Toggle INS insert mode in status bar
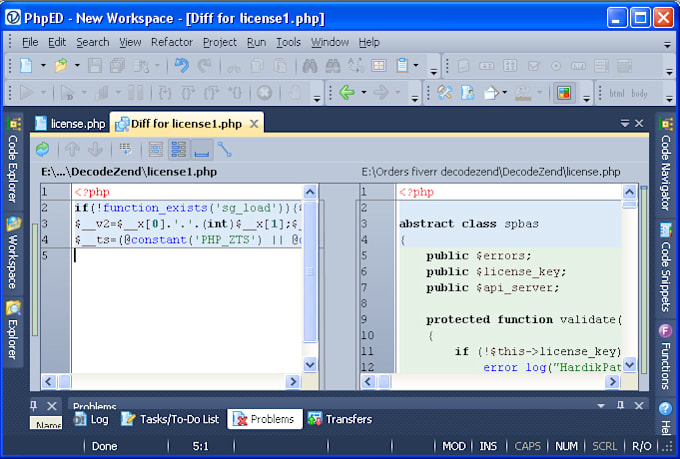 pyautogui.click(x=488, y=446)
